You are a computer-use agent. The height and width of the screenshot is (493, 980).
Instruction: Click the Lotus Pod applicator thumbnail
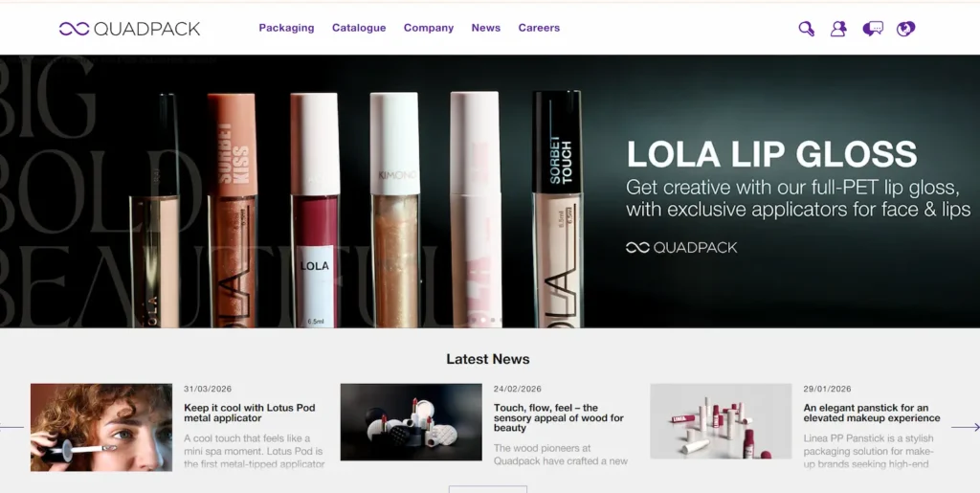pyautogui.click(x=101, y=427)
